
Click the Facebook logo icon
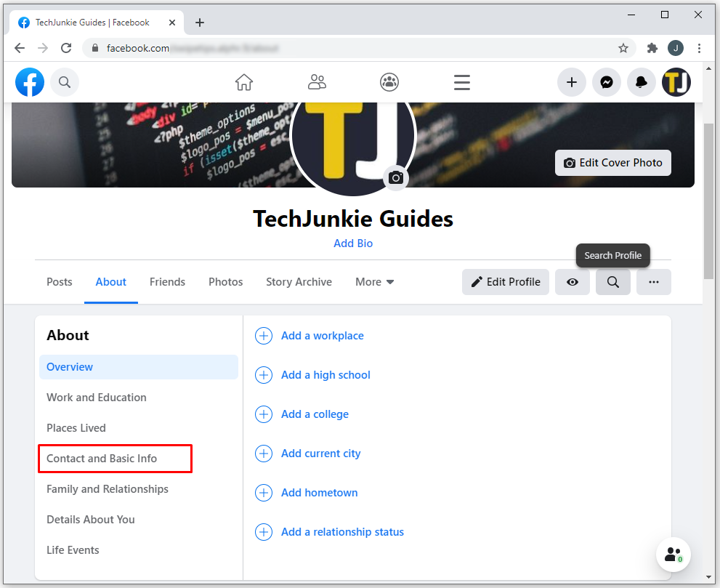pos(30,82)
